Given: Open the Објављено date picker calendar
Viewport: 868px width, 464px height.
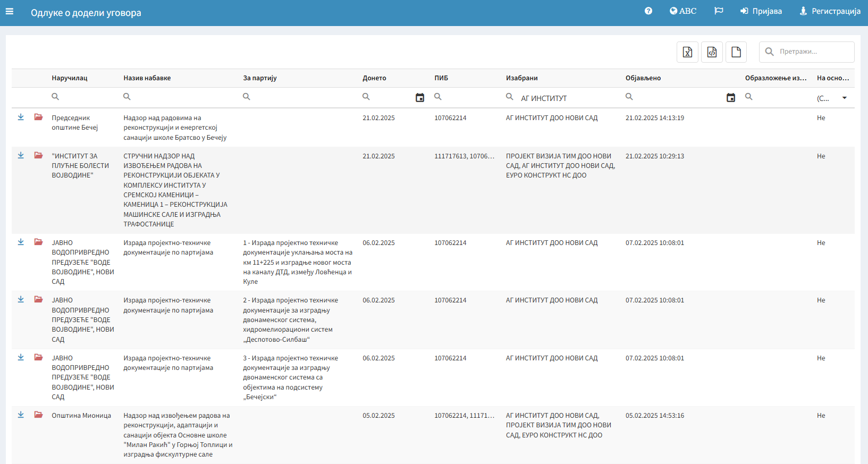Looking at the screenshot, I should (730, 98).
